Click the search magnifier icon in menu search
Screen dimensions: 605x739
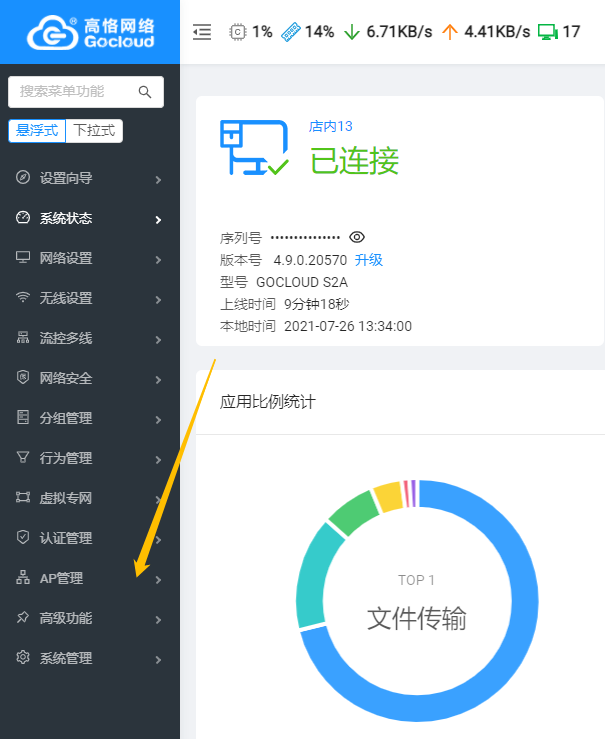click(x=145, y=92)
